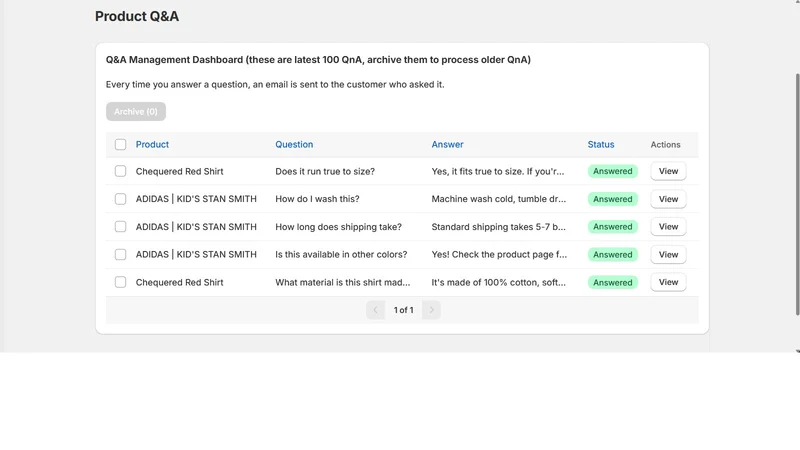This screenshot has width=800, height=450.
Task: Click Answered badge in shirt material row
Action: click(x=613, y=282)
